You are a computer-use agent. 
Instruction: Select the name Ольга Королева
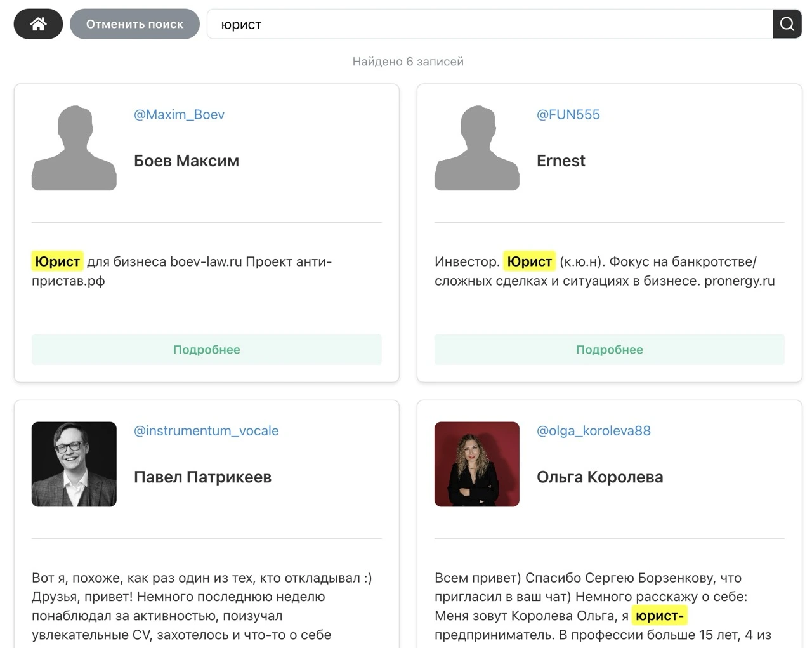pos(600,477)
